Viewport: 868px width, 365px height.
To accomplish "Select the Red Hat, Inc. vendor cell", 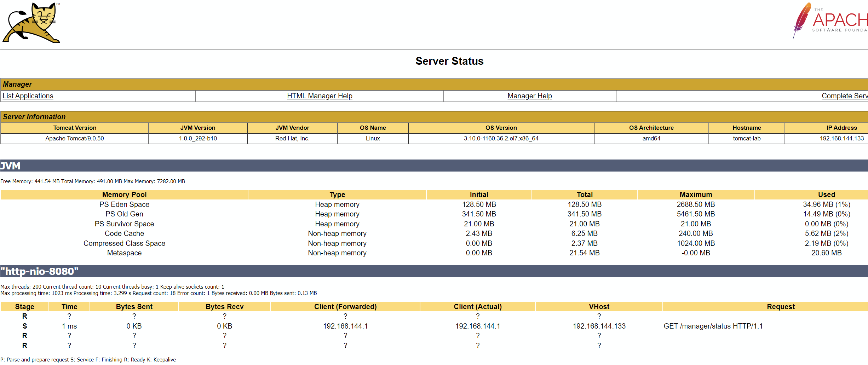I will pos(292,138).
